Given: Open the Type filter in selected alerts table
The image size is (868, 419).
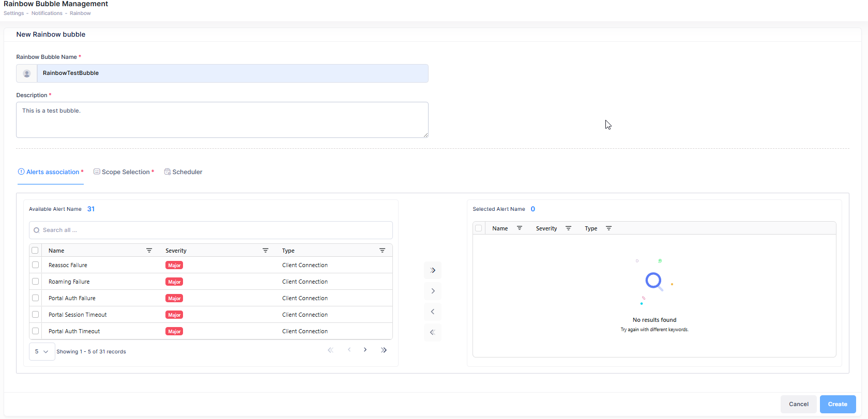Looking at the screenshot, I should click(x=608, y=228).
